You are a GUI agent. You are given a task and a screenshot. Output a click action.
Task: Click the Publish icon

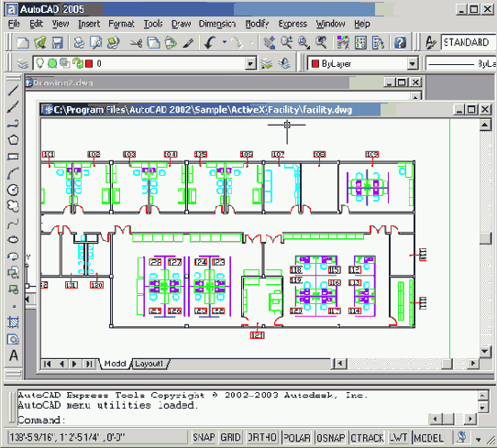coord(113,43)
